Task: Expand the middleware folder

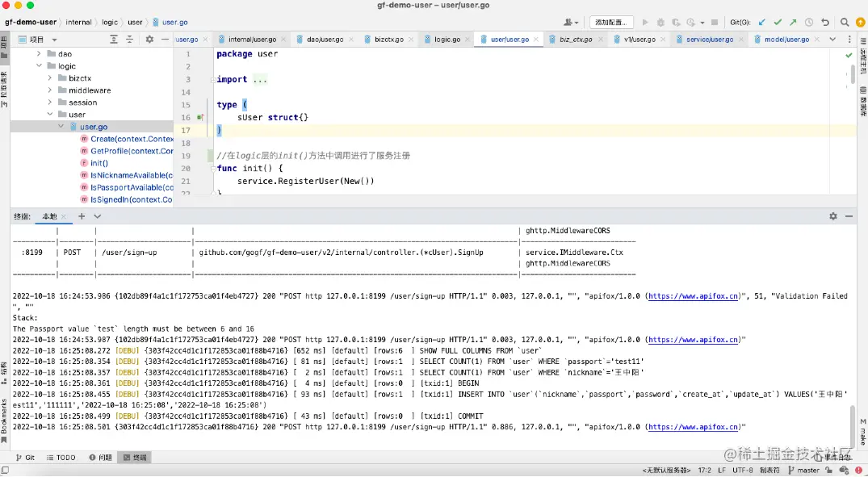Action: point(50,90)
